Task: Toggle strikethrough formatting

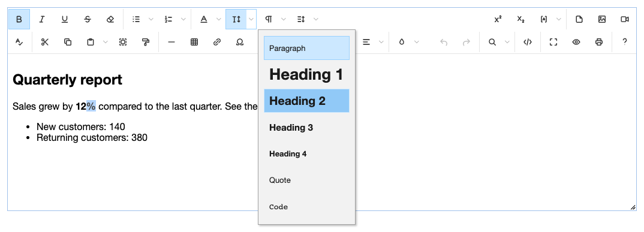Action: [88, 19]
